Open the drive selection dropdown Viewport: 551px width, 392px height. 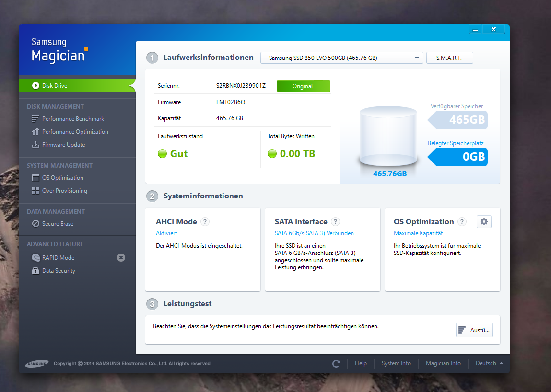[x=342, y=58]
